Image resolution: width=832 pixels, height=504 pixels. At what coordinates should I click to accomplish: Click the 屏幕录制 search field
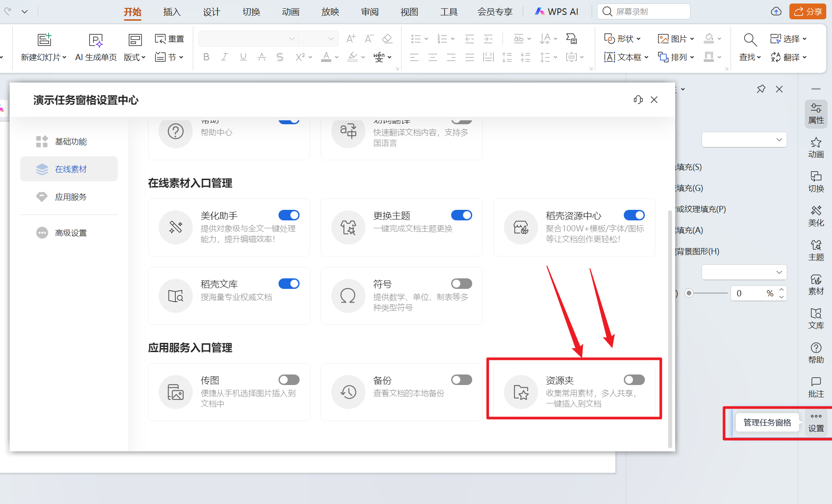pyautogui.click(x=644, y=11)
